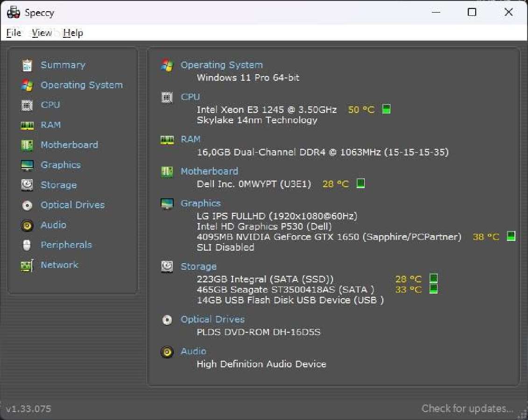Show Optical Drives from the sidebar
This screenshot has height=420, width=528.
[73, 205]
